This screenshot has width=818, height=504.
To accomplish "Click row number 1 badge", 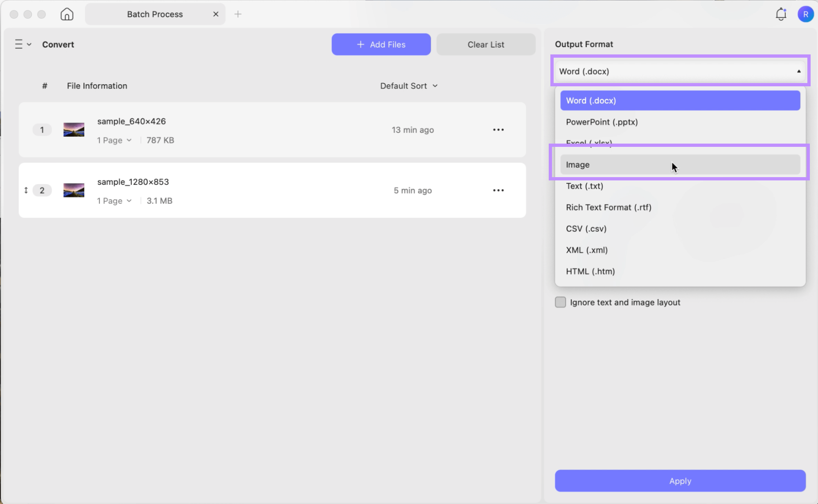I will 42,130.
